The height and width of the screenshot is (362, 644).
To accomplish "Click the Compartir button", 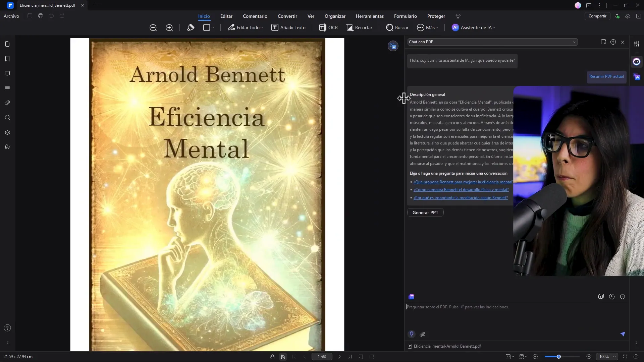I will coord(597,16).
